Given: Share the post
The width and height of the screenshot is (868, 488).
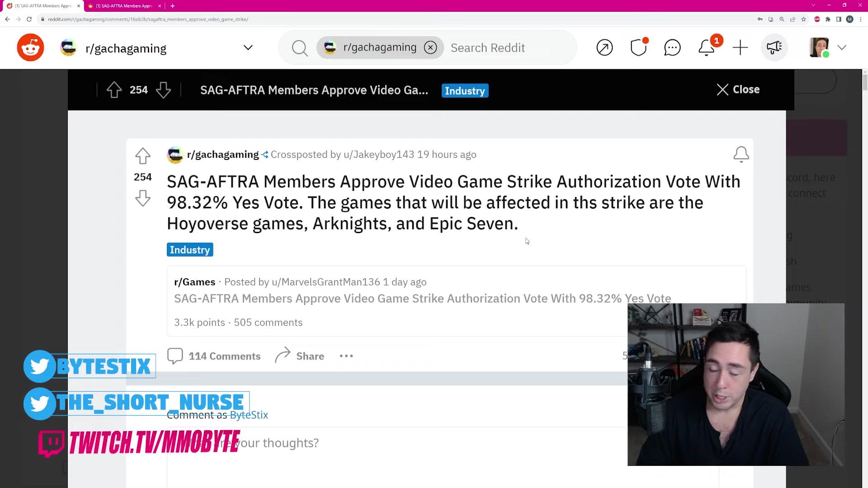Looking at the screenshot, I should click(x=299, y=356).
